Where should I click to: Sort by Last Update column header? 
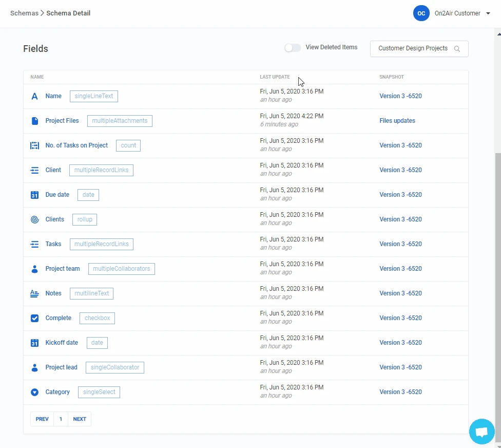point(275,77)
